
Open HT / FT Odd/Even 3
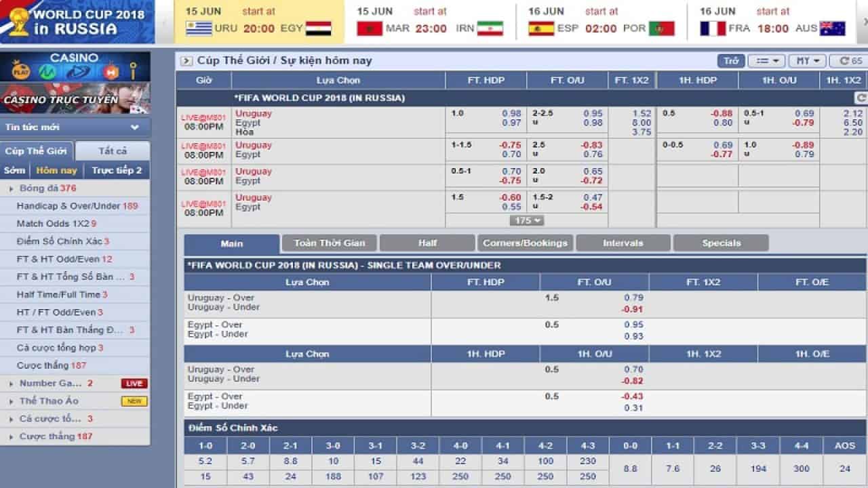click(x=60, y=312)
